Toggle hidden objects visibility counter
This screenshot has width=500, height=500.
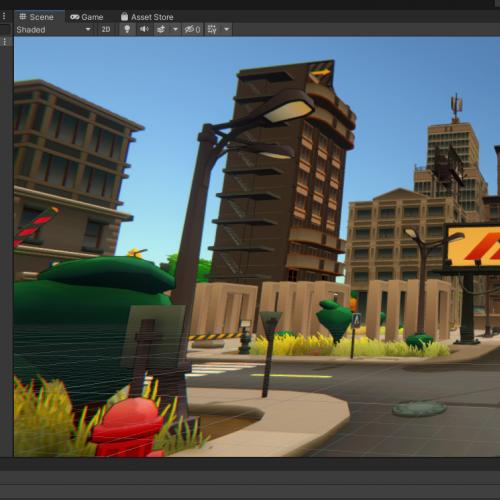coord(193,30)
